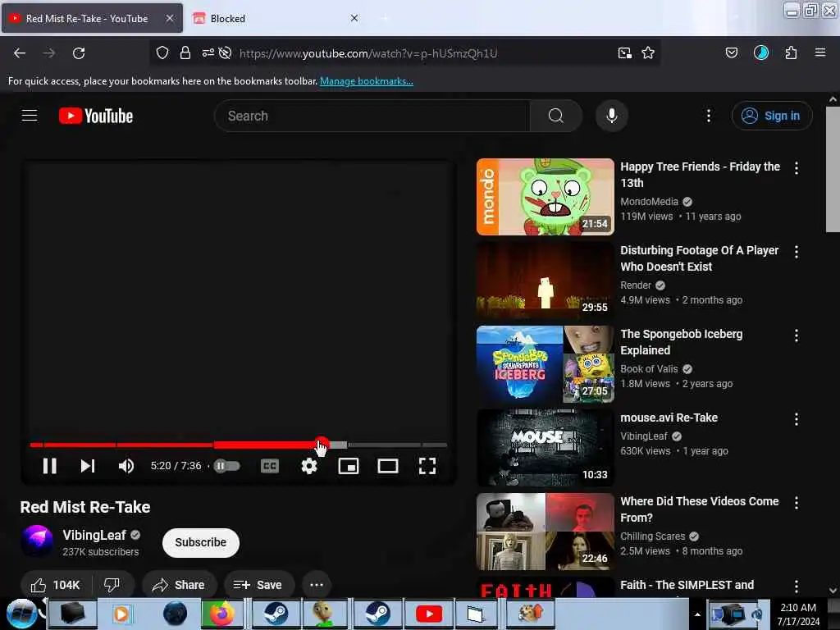The height and width of the screenshot is (630, 840).
Task: Like the video with 104K likes
Action: click(x=55, y=585)
